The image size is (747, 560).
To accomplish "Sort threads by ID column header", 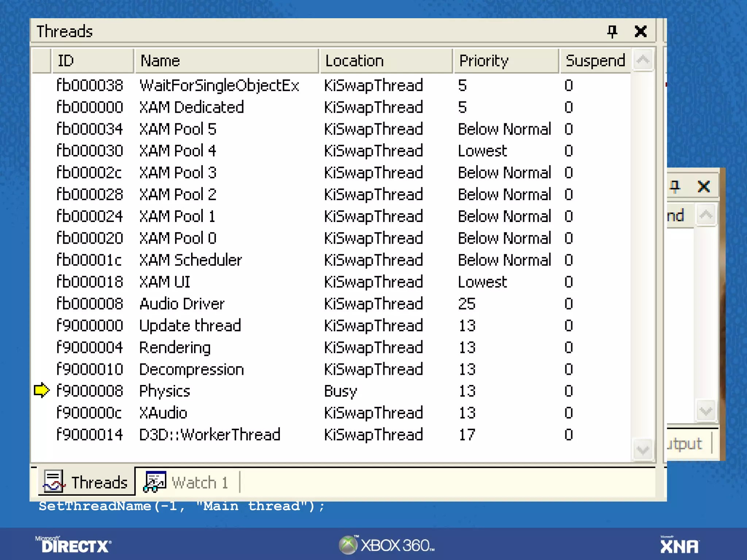I will [92, 61].
